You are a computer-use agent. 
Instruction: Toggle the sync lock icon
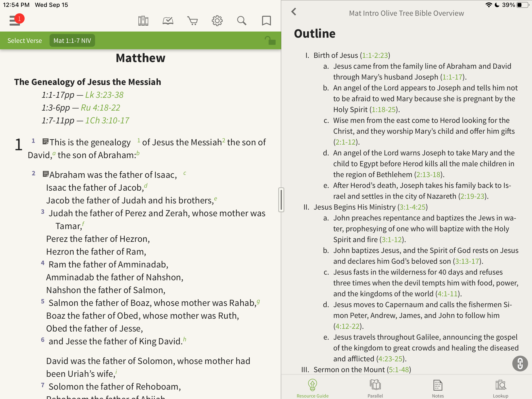(x=270, y=40)
